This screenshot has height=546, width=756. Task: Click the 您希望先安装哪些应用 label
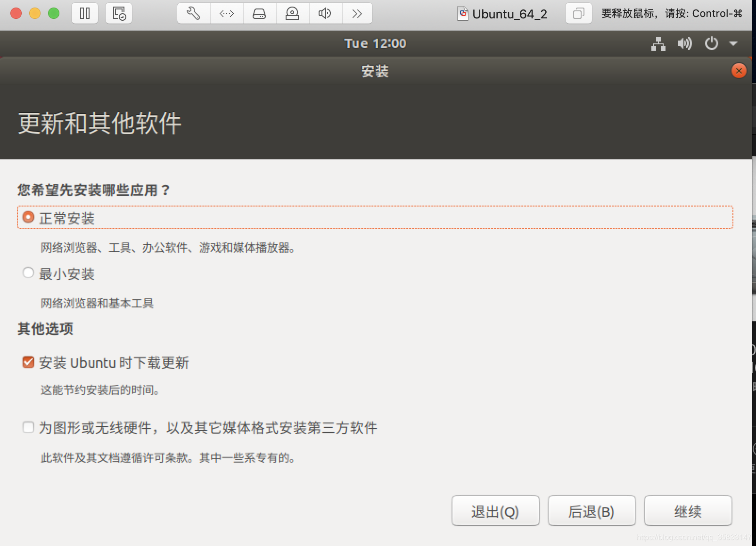[93, 190]
